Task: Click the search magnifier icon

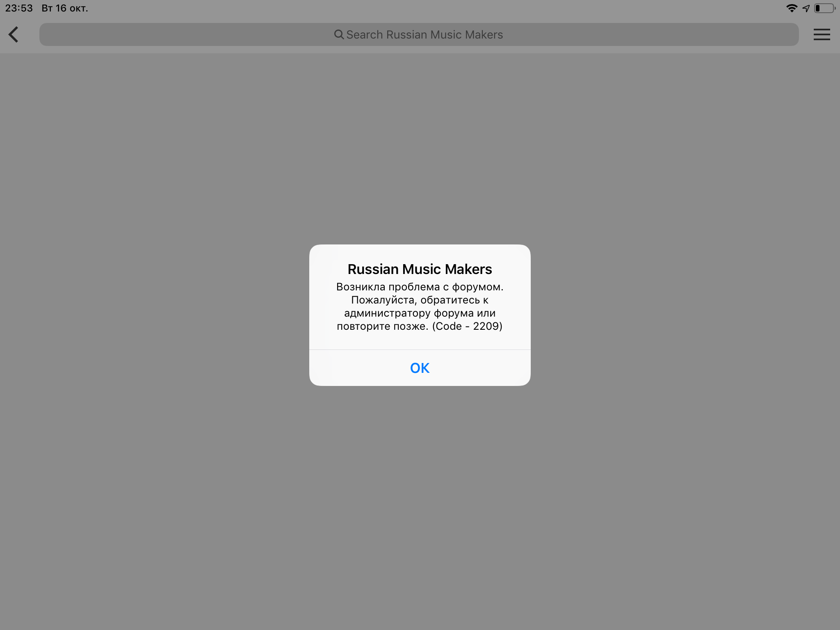Action: pos(339,34)
